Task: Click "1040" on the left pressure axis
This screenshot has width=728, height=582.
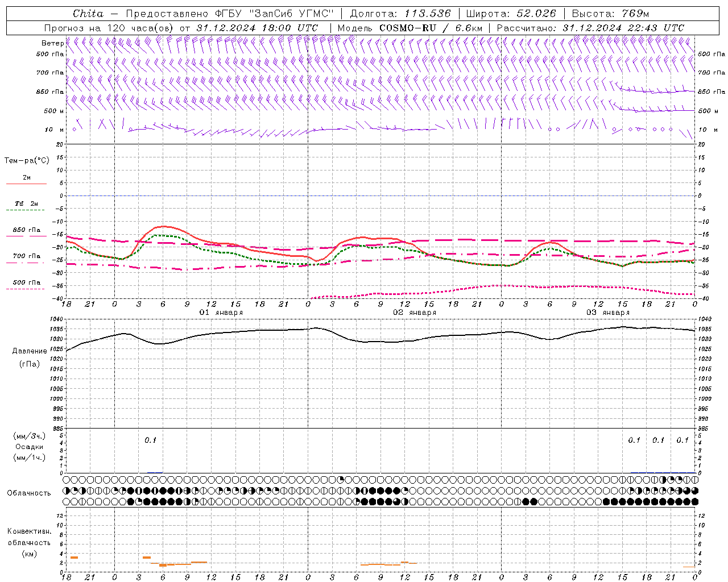Action: point(57,319)
